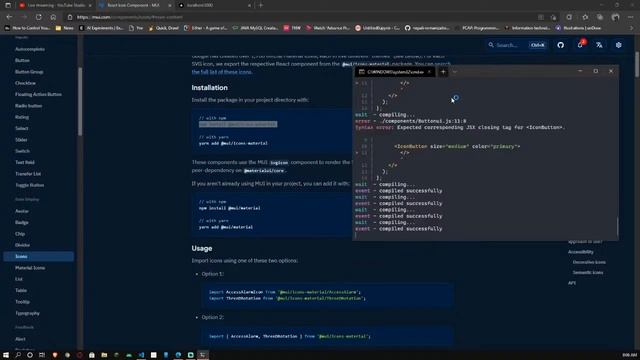Screen dimensions: 640x360
Task: Open Material Icons in sidebar
Action: [30, 268]
